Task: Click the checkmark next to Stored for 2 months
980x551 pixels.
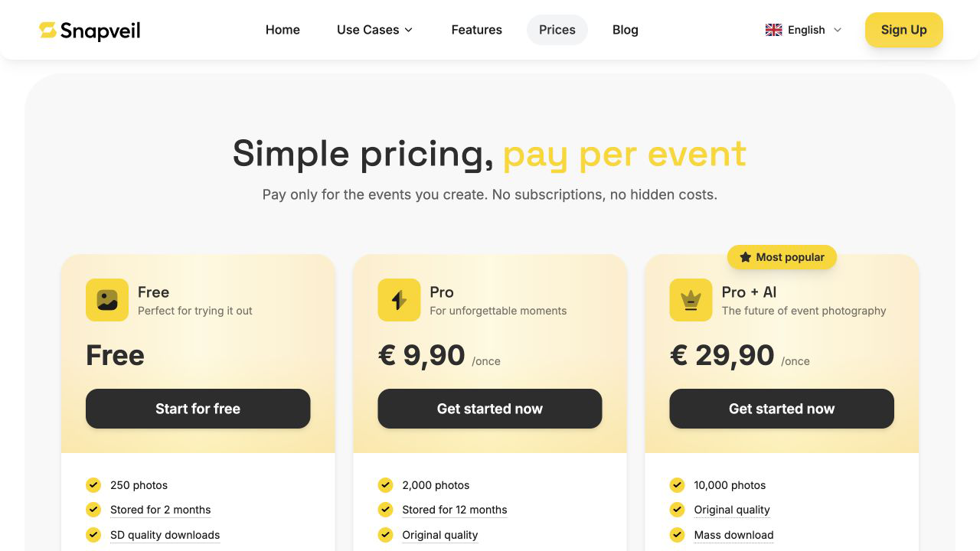Action: 93,509
